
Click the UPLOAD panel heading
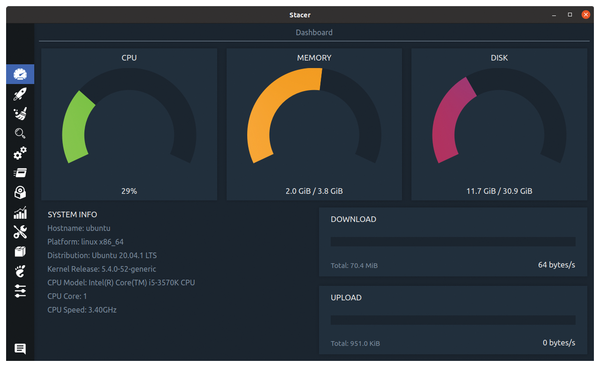[346, 298]
